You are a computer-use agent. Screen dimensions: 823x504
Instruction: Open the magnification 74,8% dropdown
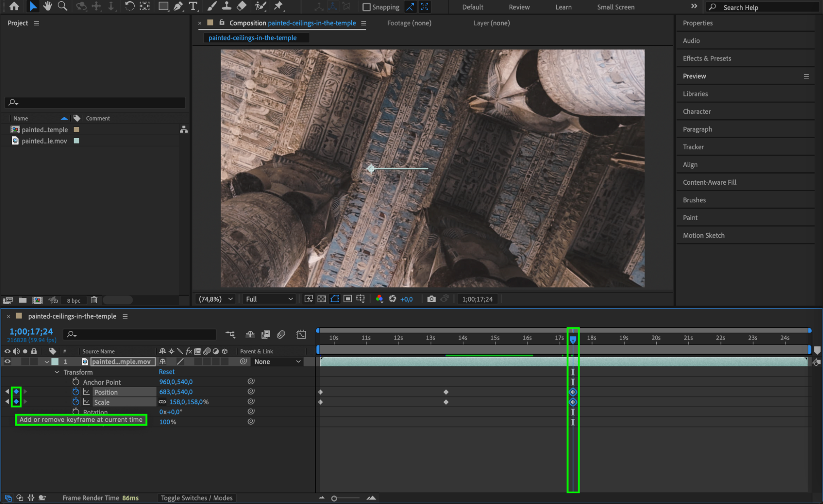[216, 299]
